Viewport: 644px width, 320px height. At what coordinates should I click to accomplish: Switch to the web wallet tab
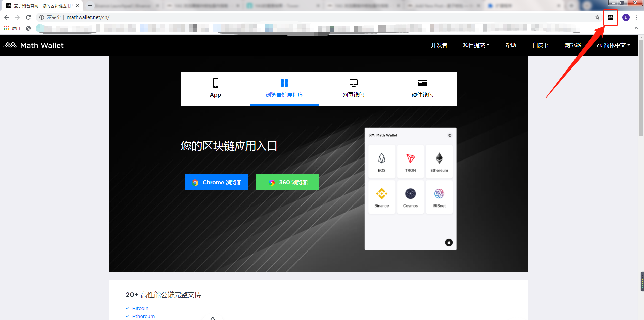[x=353, y=89]
